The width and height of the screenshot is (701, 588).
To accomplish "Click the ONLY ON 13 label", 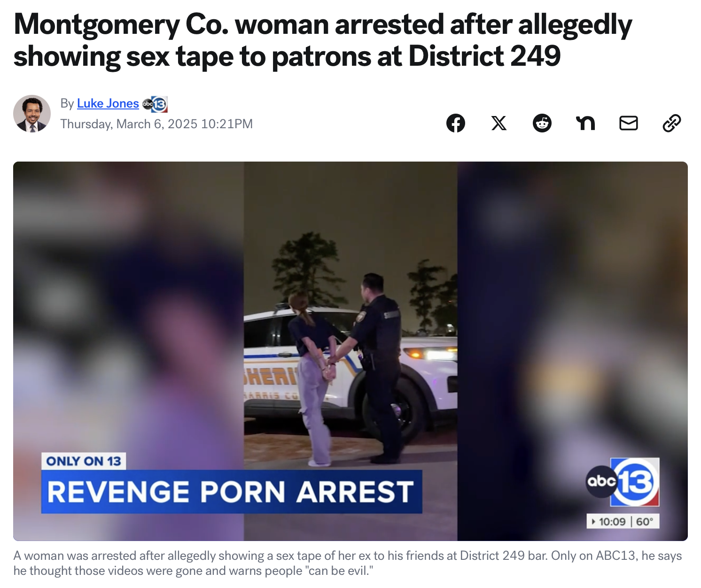I will point(84,461).
